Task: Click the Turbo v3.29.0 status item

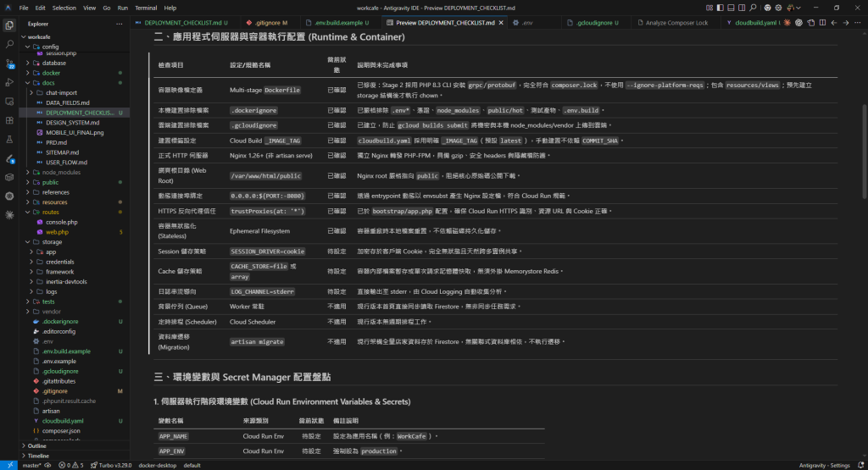Action: 111,465
